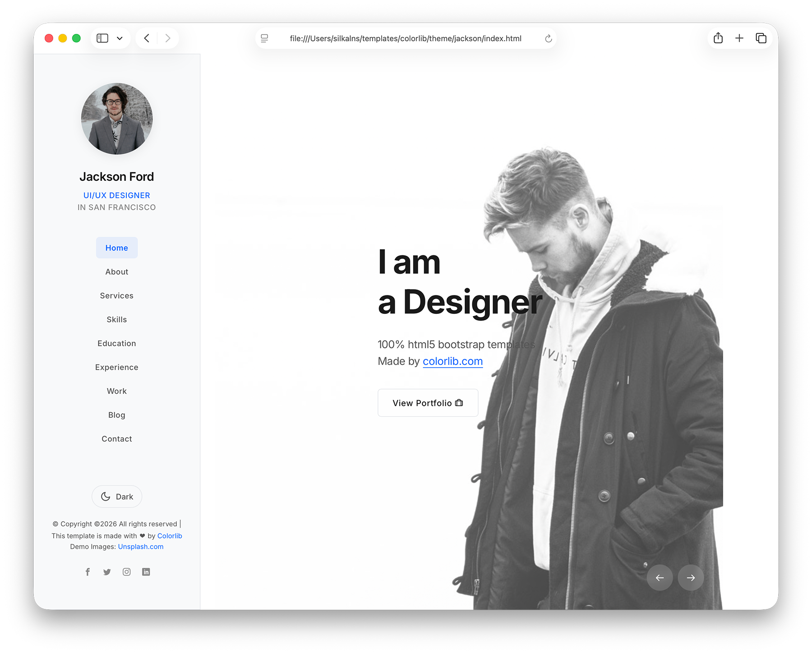Click Jackson Ford's profile photo
Image resolution: width=812 pixels, height=654 pixels.
116,119
